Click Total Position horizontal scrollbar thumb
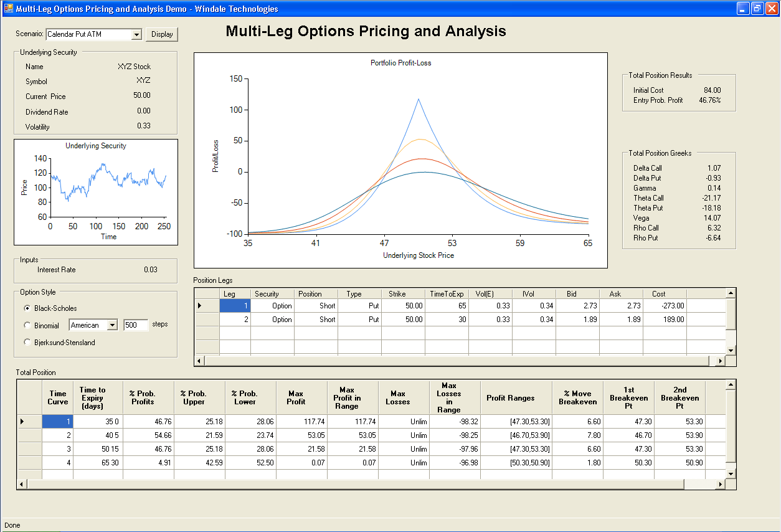The image size is (781, 532). coord(356,485)
